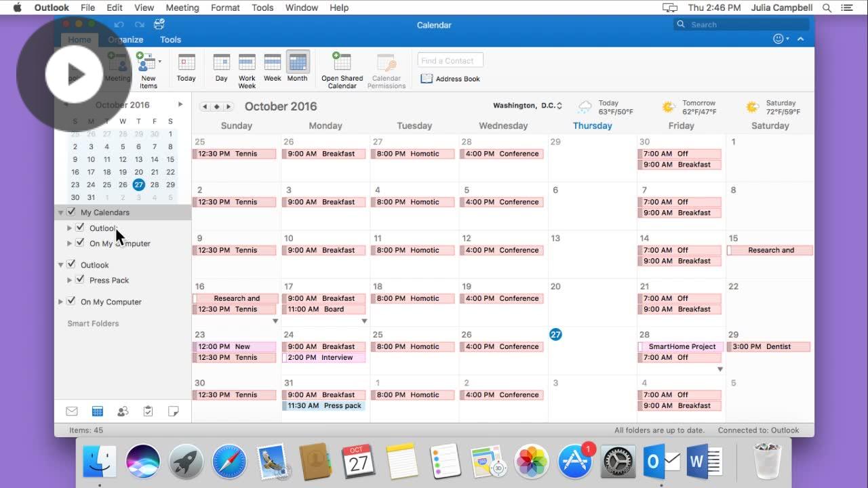This screenshot has height=488, width=868.
Task: Open the Mail view icon
Action: [71, 411]
